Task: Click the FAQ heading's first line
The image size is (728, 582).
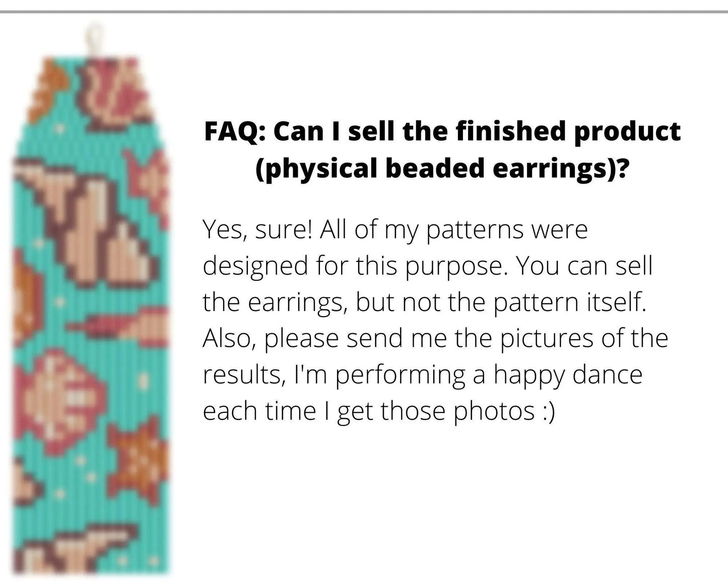Action: 442,131
